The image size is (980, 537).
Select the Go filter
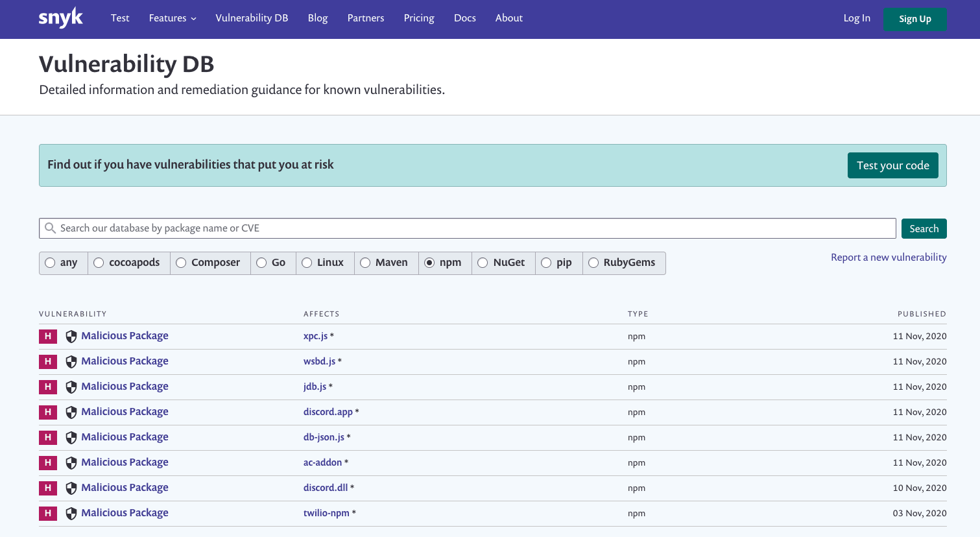[x=273, y=263]
